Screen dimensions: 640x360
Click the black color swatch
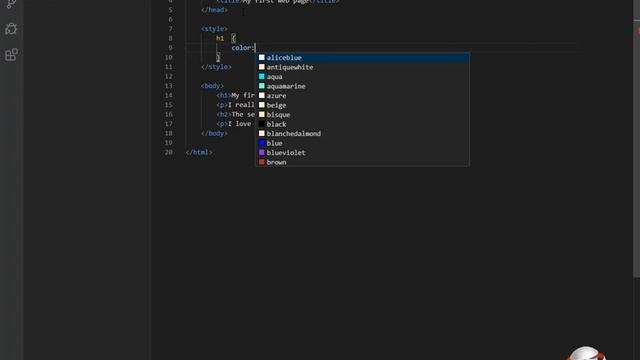[x=262, y=124]
